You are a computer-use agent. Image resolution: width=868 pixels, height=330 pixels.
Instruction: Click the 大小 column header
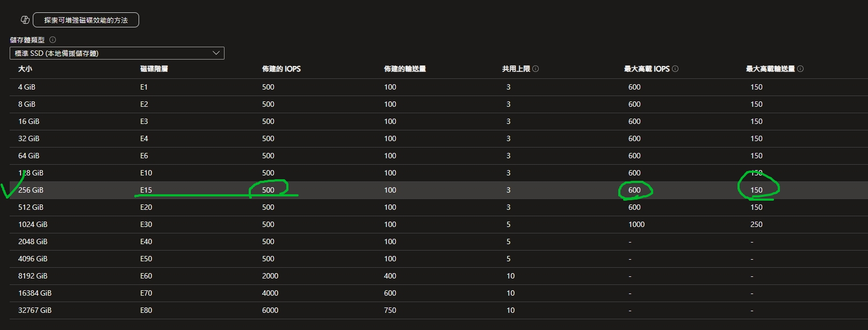pos(25,69)
